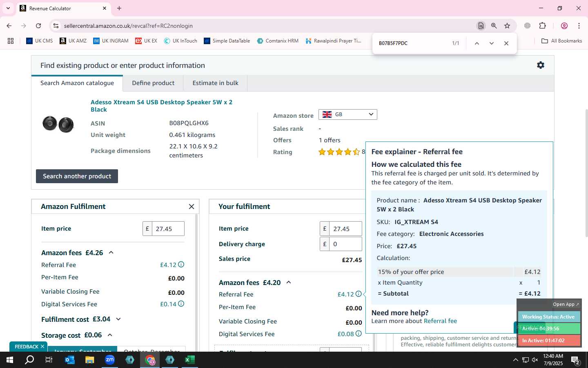Switch to Estimate in bulk tab
The width and height of the screenshot is (588, 368).
(215, 83)
